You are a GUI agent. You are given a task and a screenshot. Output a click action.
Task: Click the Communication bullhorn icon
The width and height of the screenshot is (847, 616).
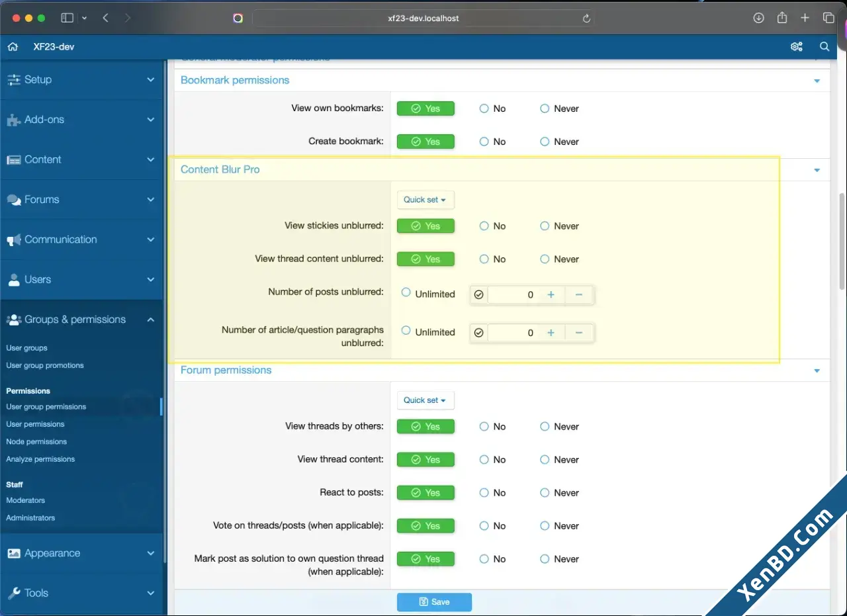click(x=13, y=240)
